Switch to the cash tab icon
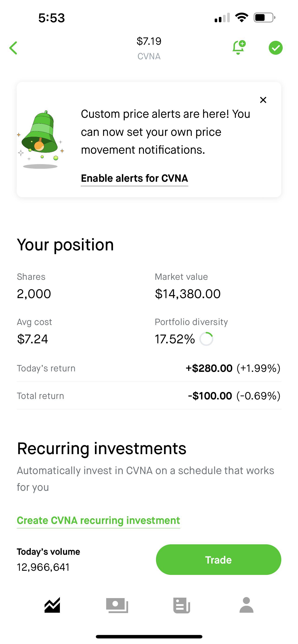Image resolution: width=298 pixels, height=644 pixels. [x=117, y=605]
